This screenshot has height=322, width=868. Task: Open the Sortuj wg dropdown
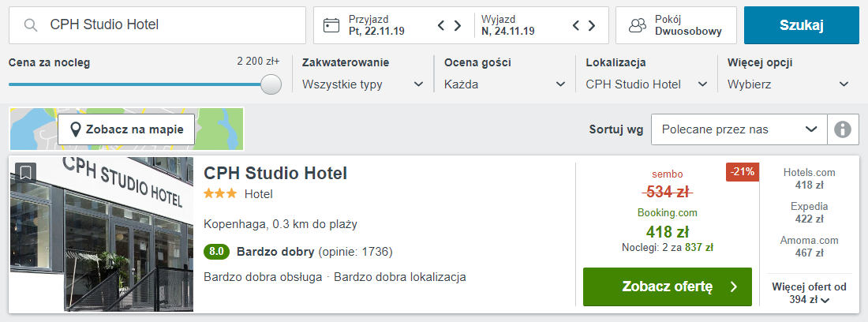[739, 129]
